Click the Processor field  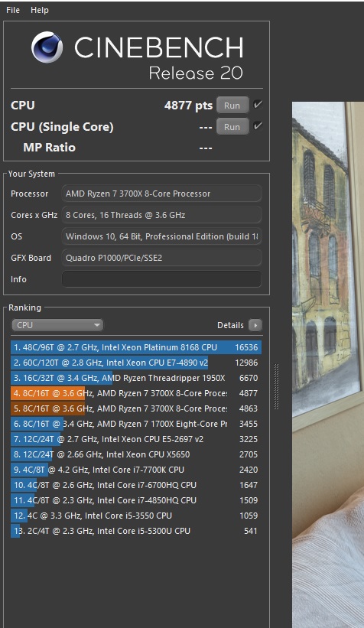point(162,194)
